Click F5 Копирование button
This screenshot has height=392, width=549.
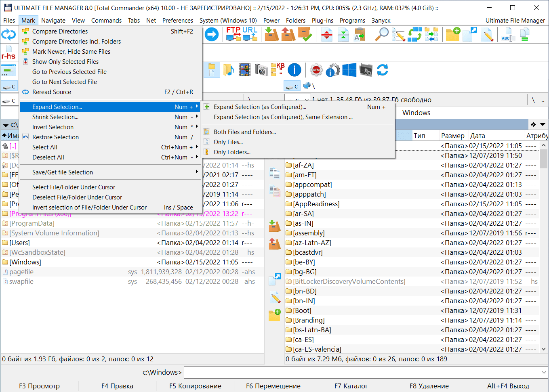pyautogui.click(x=195, y=386)
